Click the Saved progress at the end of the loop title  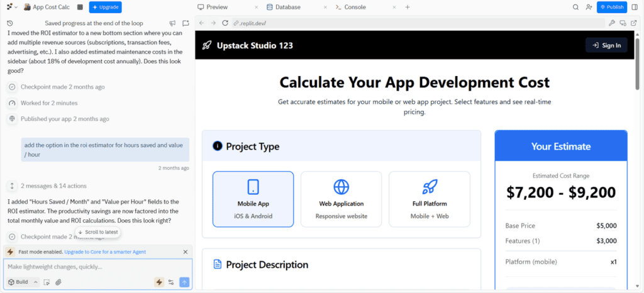click(x=94, y=23)
